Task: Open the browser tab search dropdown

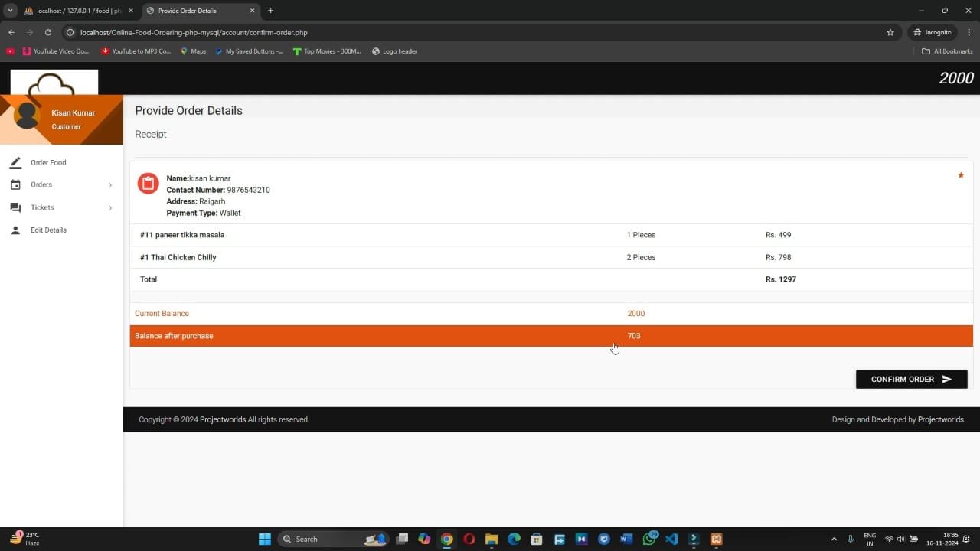Action: 11,11
